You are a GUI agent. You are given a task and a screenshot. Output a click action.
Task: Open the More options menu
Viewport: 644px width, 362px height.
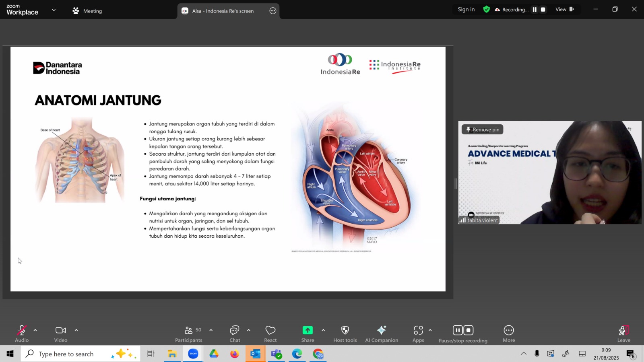point(509,333)
